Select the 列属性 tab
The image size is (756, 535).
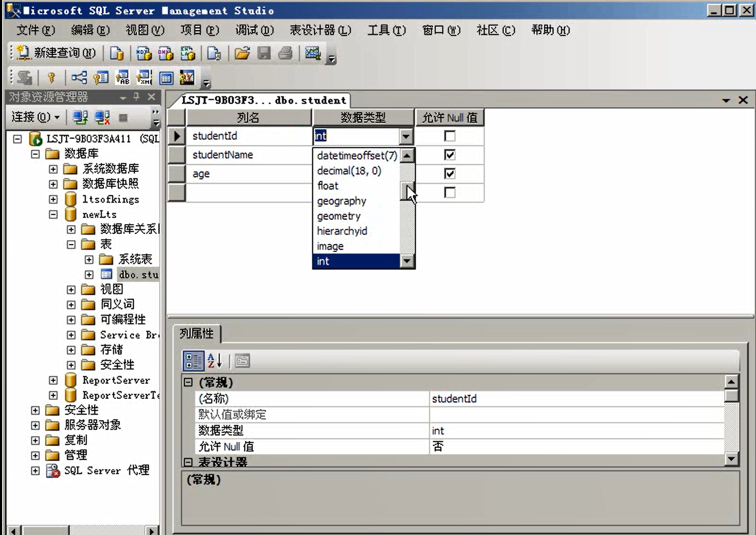point(197,333)
